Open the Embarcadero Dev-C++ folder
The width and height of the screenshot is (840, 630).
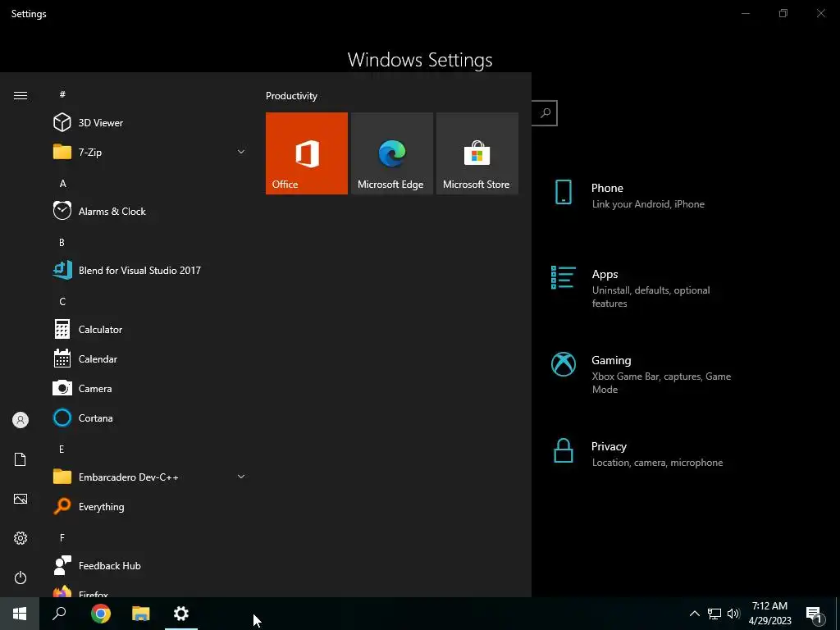pyautogui.click(x=150, y=477)
